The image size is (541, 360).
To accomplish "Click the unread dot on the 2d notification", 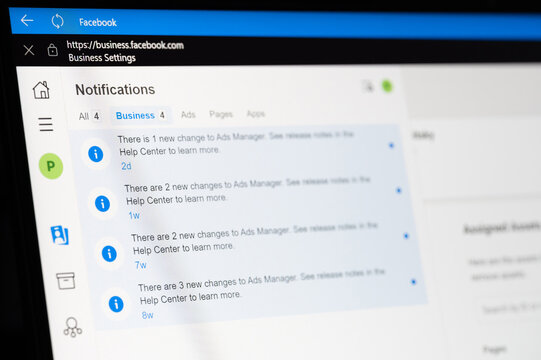I will coord(391,145).
